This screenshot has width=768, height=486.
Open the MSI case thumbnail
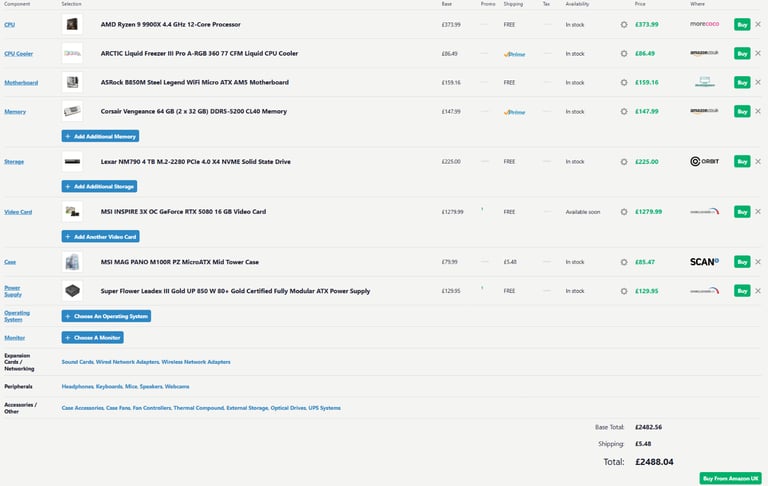tap(72, 262)
